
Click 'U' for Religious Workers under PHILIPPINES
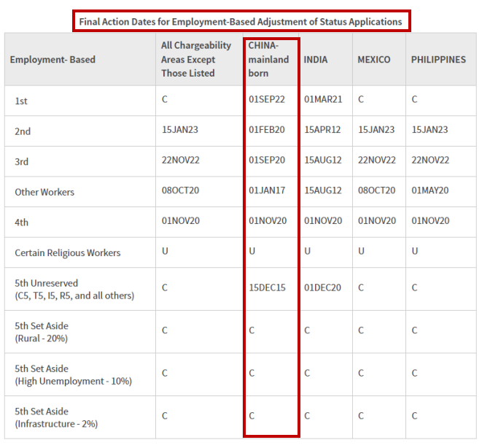tap(415, 251)
